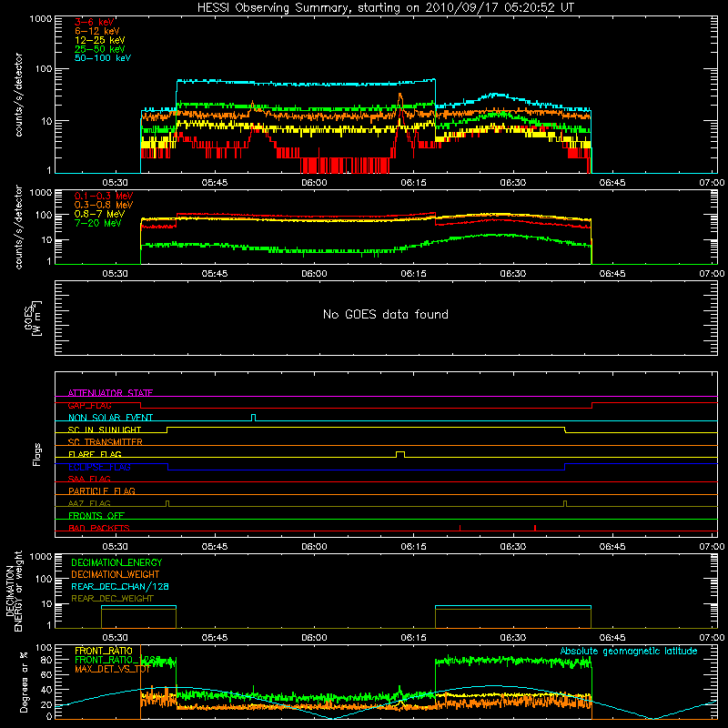
Task: Click the 'Degrees or %' axis label
Action: (25, 682)
